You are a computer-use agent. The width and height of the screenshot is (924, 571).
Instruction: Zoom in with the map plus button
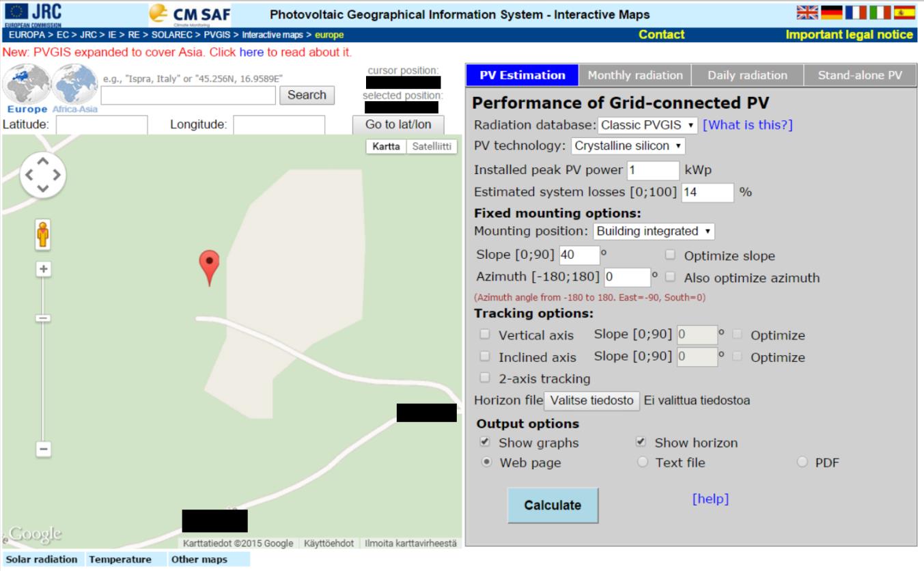(43, 269)
